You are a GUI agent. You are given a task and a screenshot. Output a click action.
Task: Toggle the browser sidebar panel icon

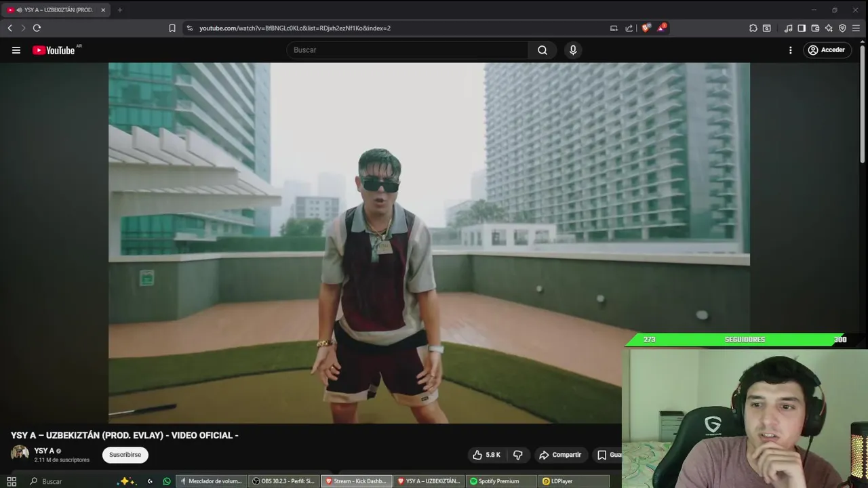(x=802, y=28)
